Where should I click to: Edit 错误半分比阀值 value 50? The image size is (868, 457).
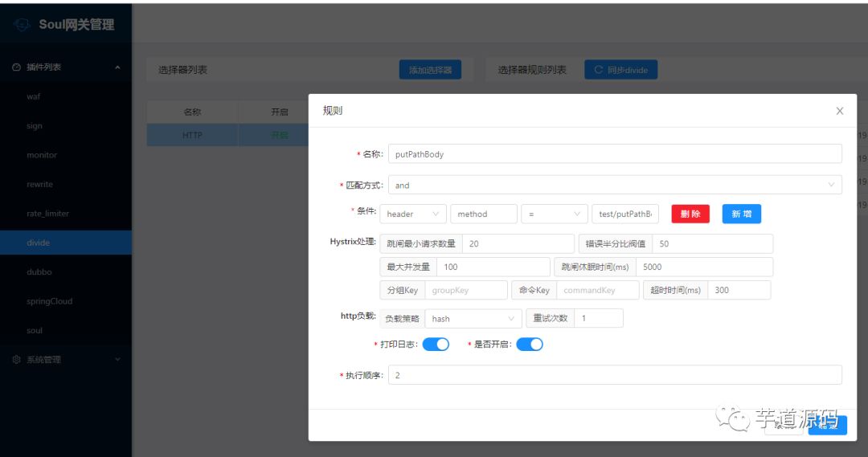pyautogui.click(x=712, y=244)
